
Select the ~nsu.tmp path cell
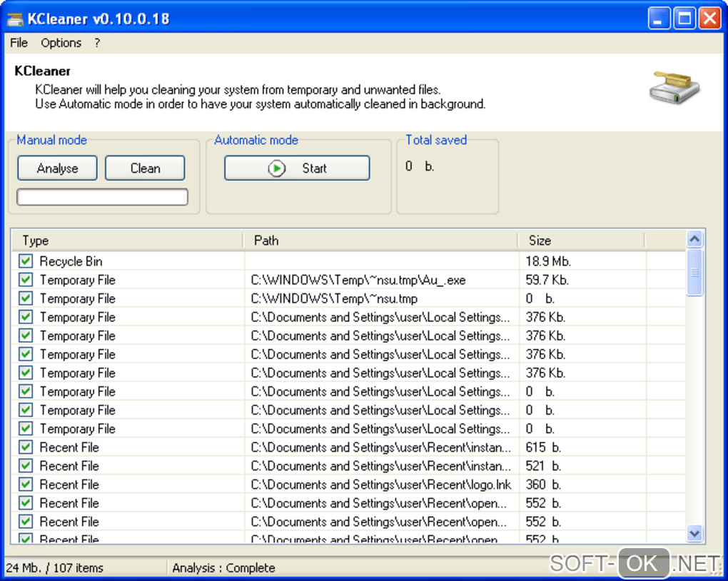pyautogui.click(x=334, y=298)
